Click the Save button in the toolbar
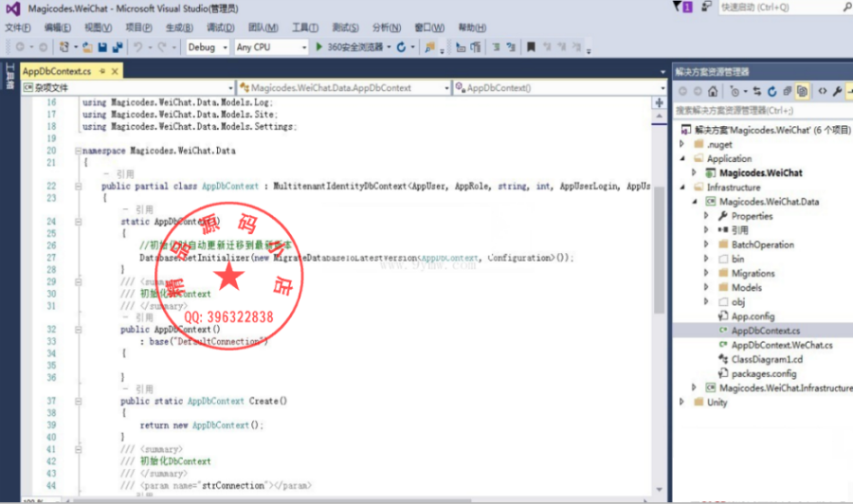 coord(102,47)
